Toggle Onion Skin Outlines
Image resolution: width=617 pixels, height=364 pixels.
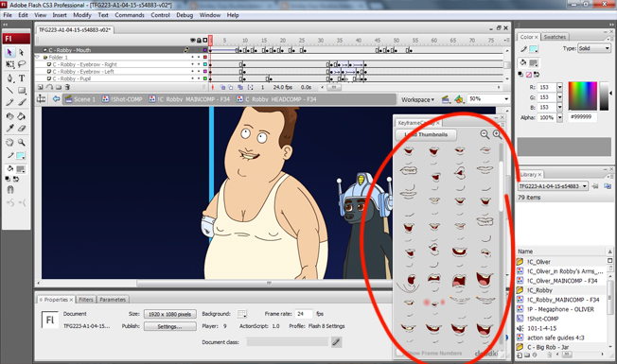231,87
